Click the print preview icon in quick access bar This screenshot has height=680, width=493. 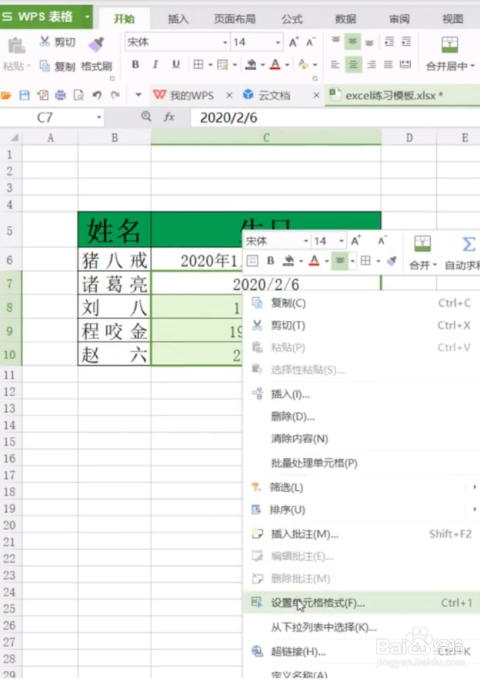(x=78, y=95)
